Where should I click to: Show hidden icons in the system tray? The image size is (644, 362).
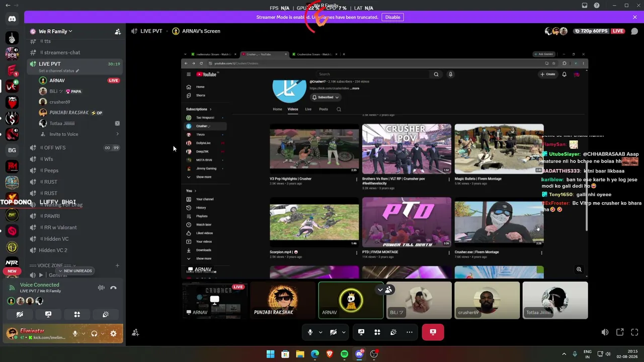point(563,354)
